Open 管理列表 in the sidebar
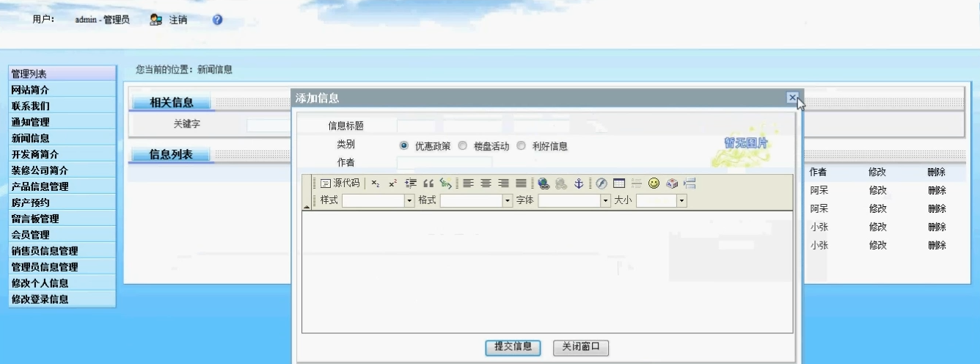 (x=62, y=73)
